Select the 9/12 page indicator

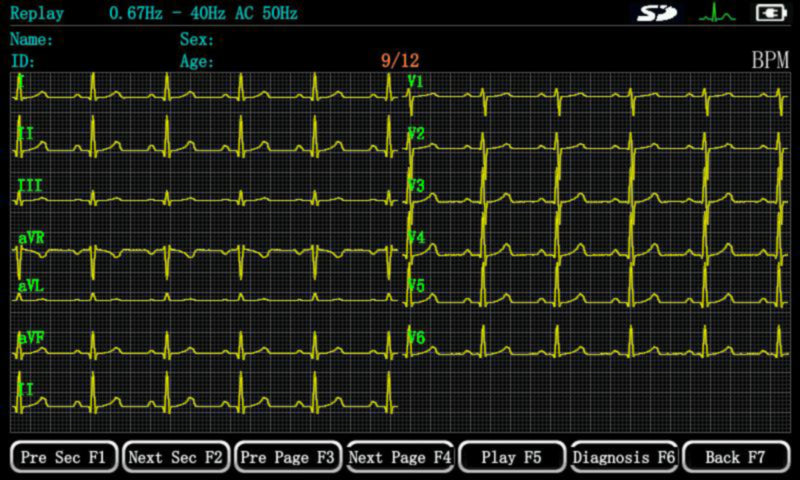point(400,61)
